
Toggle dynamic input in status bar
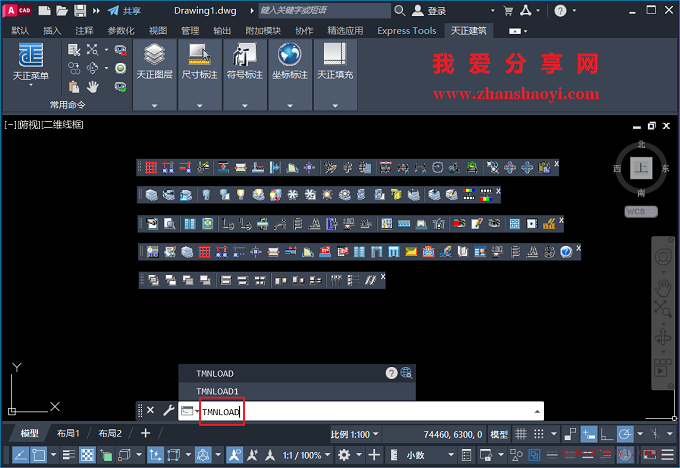(x=589, y=434)
